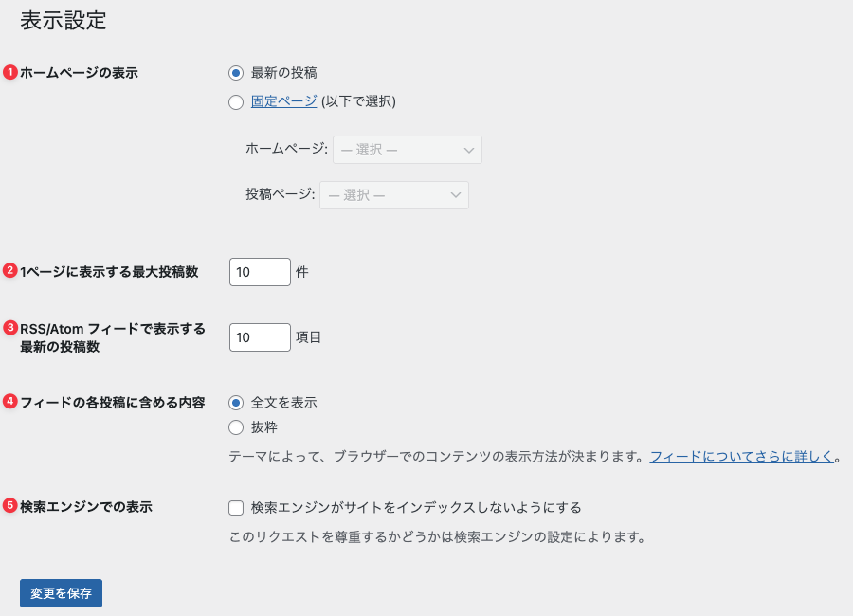Image resolution: width=853 pixels, height=616 pixels.
Task: Enable 検索エンジンがサイトをインデックスしないようにする checkbox
Action: click(x=236, y=508)
